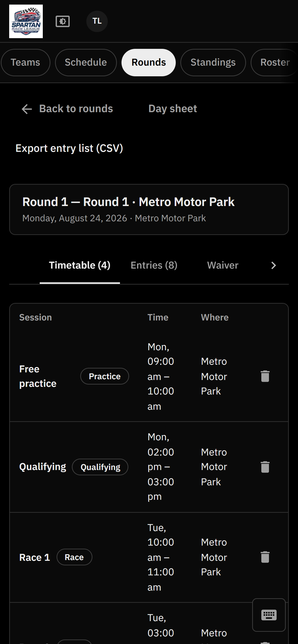
Task: Click the Practice type badge
Action: tap(105, 376)
